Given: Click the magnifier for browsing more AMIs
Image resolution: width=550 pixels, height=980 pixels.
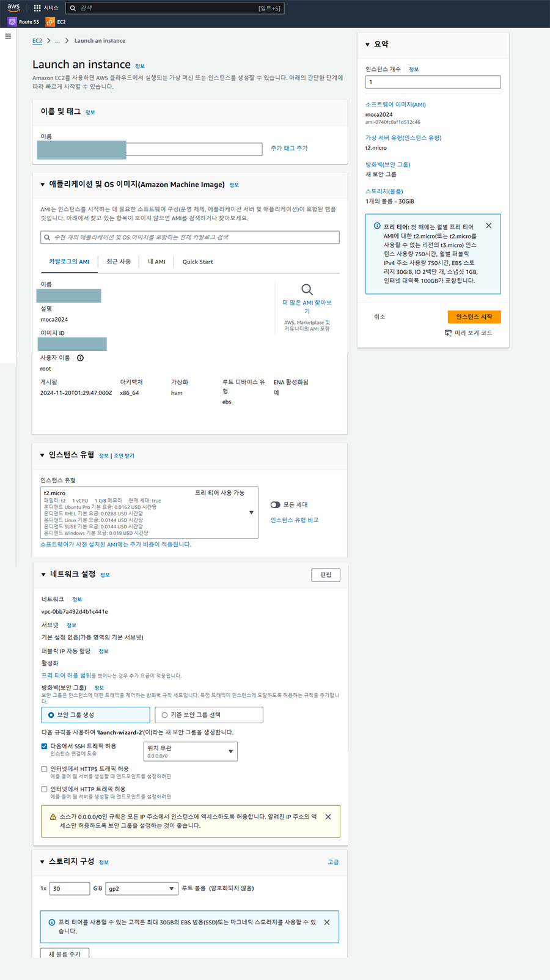Looking at the screenshot, I should pyautogui.click(x=307, y=289).
